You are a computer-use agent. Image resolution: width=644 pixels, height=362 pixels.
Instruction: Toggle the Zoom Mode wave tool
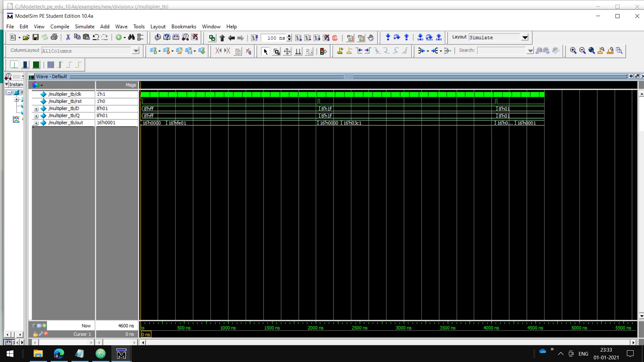tap(276, 51)
